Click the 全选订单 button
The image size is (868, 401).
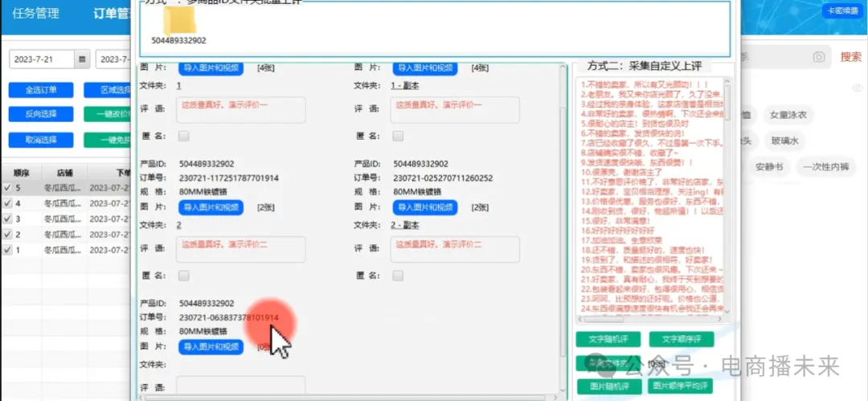[x=41, y=90]
